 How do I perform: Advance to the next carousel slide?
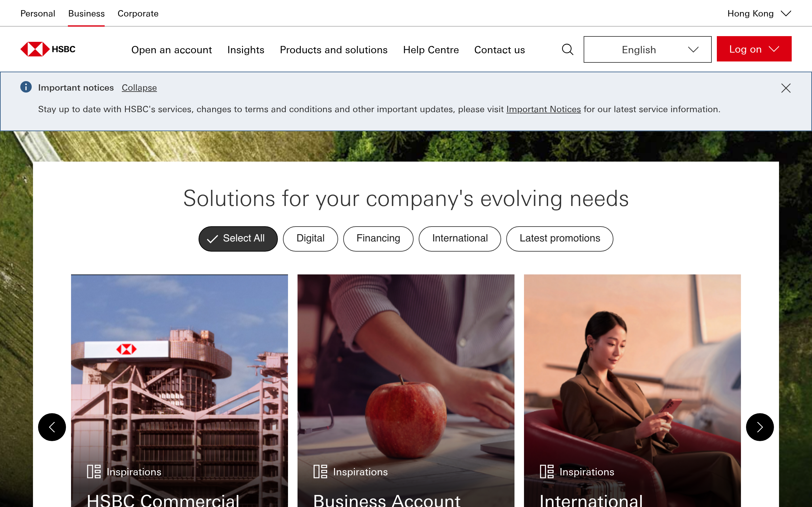pos(760,427)
